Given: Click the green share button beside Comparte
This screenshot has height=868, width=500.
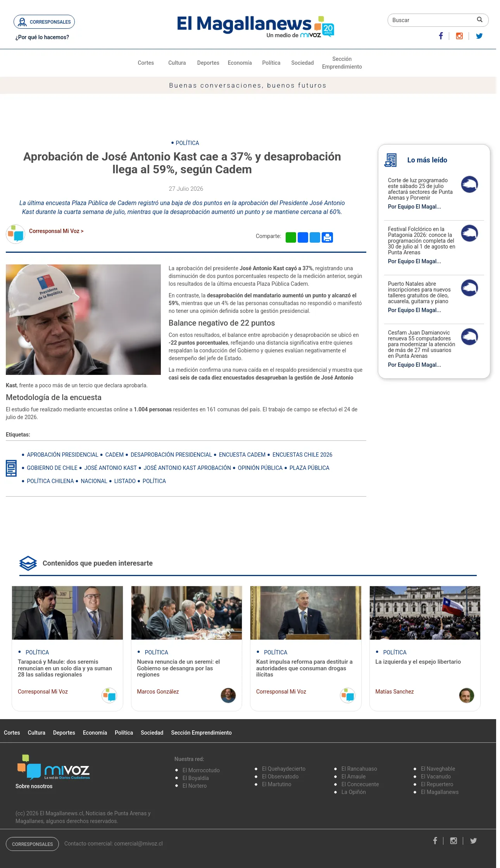Looking at the screenshot, I should pyautogui.click(x=291, y=237).
